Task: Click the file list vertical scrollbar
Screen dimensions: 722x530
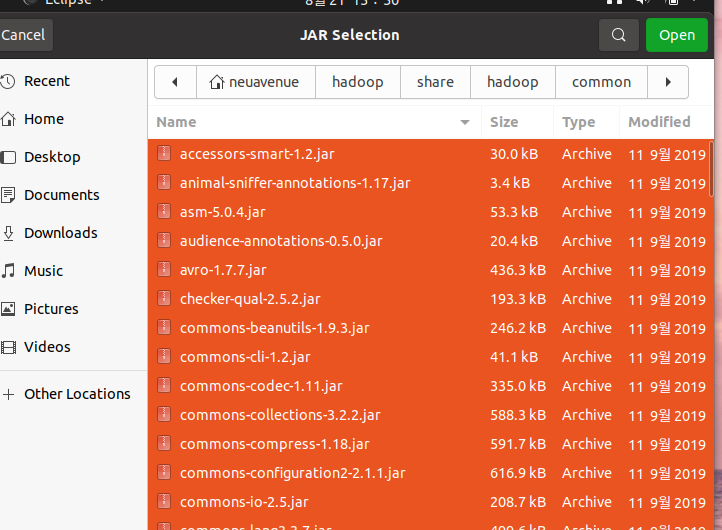Action: [711, 169]
